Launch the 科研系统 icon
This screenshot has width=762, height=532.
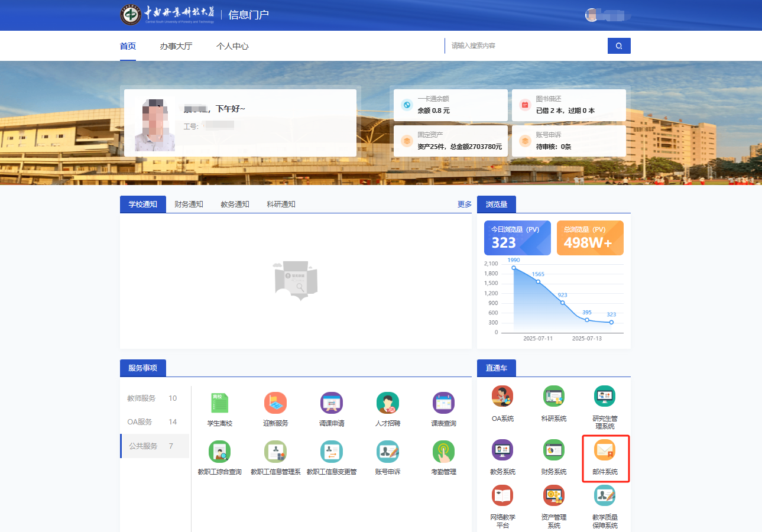click(x=553, y=397)
